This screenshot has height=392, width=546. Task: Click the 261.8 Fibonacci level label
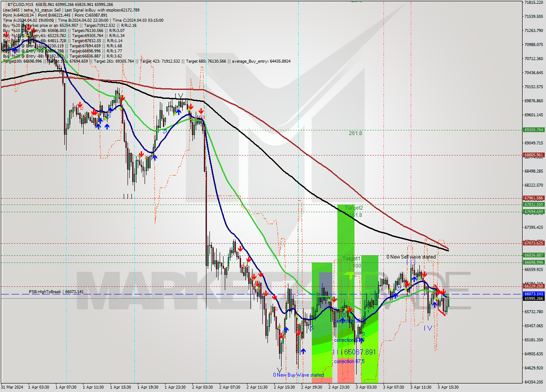pos(355,133)
